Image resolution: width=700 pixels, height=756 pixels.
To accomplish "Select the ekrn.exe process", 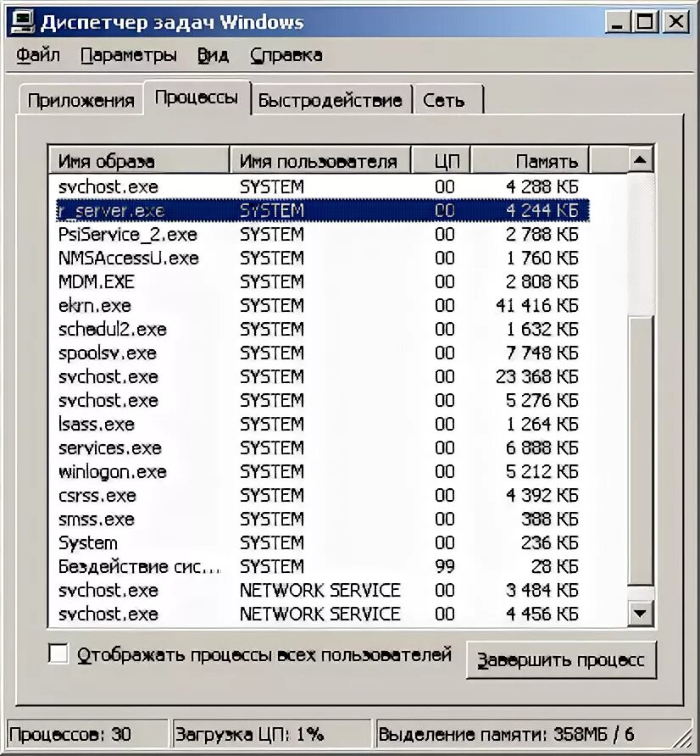I will coord(318,306).
